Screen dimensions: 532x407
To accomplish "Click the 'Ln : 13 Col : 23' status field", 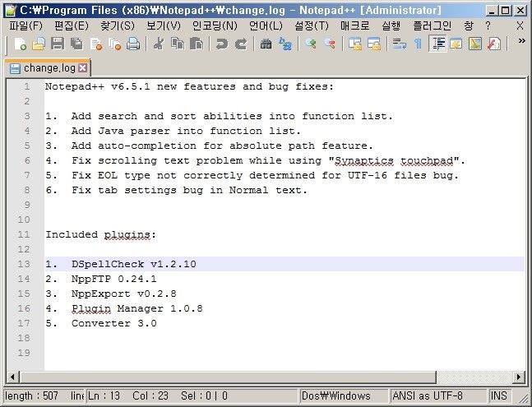I will 128,395.
